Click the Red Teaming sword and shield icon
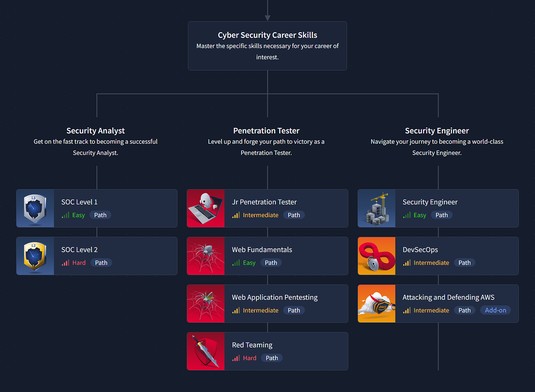Image resolution: width=535 pixels, height=392 pixels. click(206, 351)
